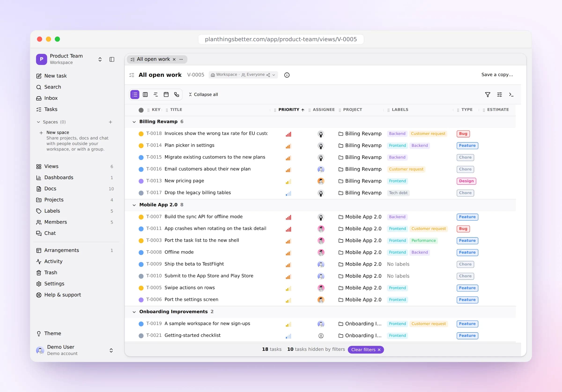The width and height of the screenshot is (562, 392).
Task: Open Workspace Everyone sharing dropdown
Action: (243, 75)
